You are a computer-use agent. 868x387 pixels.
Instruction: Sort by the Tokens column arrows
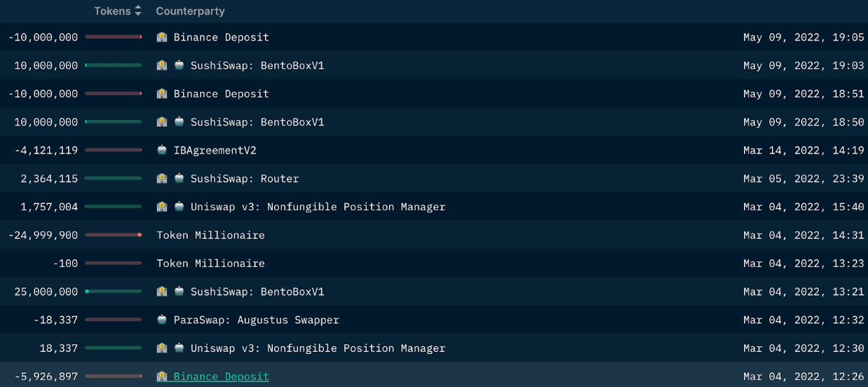[138, 11]
